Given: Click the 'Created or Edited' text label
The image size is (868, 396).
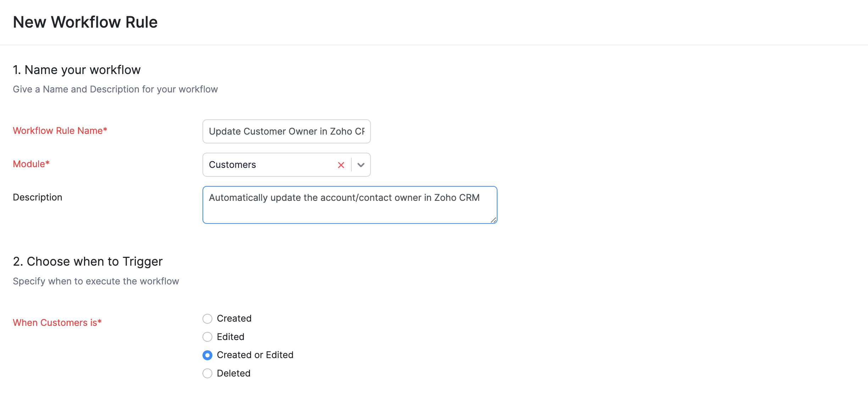Looking at the screenshot, I should [x=255, y=355].
